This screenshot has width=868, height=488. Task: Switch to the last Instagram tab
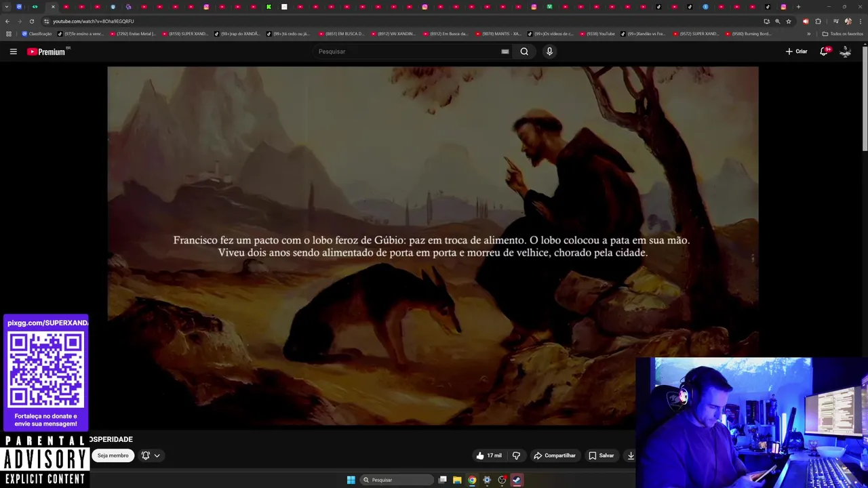tap(783, 7)
